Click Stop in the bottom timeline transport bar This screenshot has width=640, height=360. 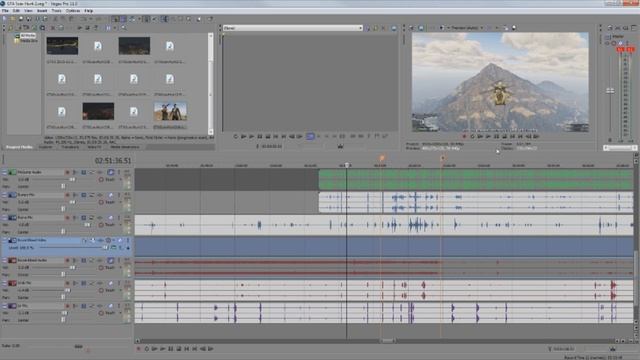(179, 349)
